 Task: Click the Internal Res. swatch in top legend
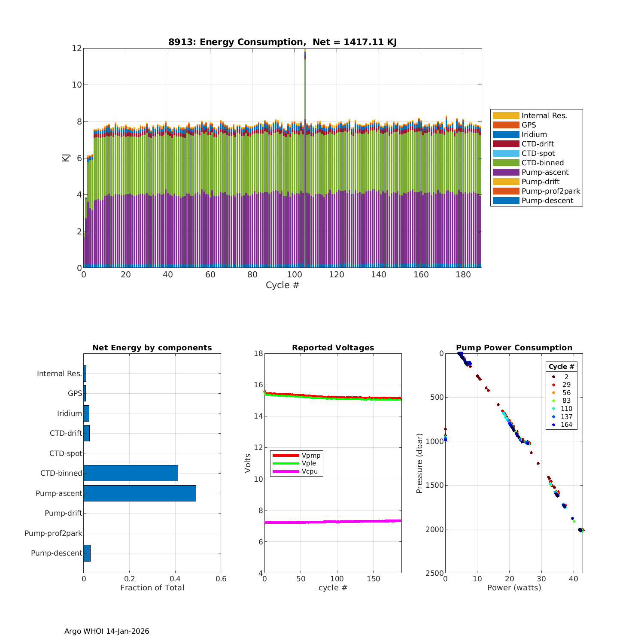point(506,115)
